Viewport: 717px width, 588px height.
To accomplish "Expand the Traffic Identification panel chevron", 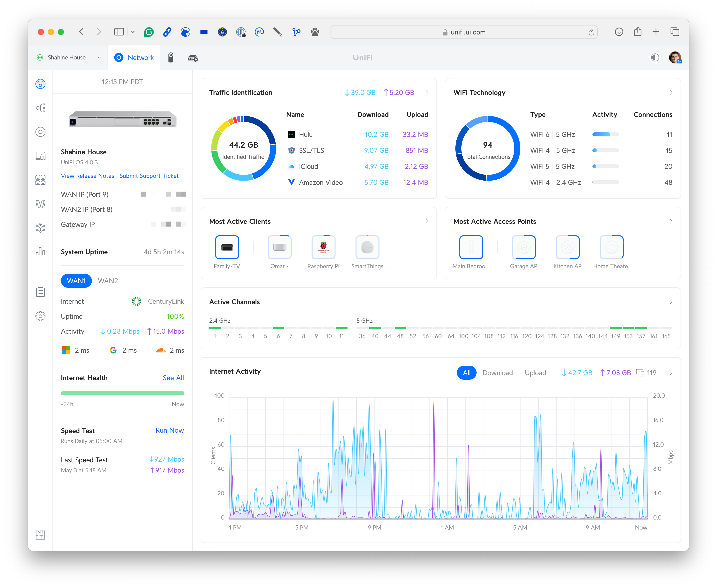I will [x=427, y=92].
